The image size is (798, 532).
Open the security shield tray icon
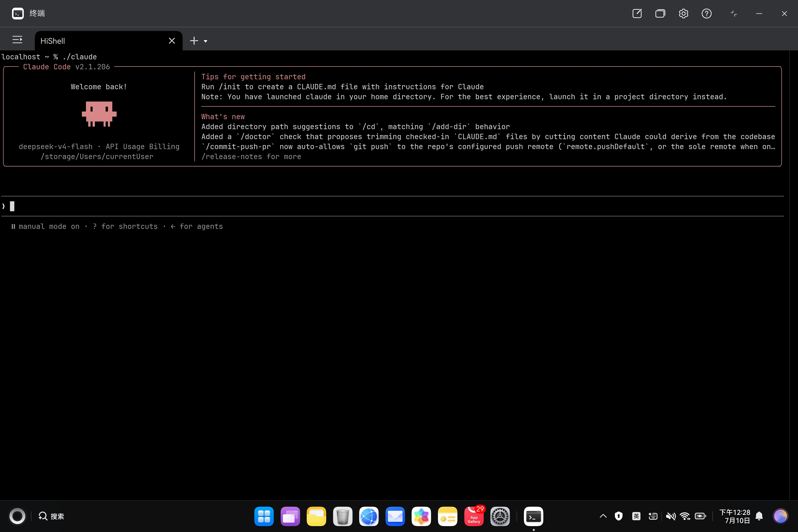[618, 516]
